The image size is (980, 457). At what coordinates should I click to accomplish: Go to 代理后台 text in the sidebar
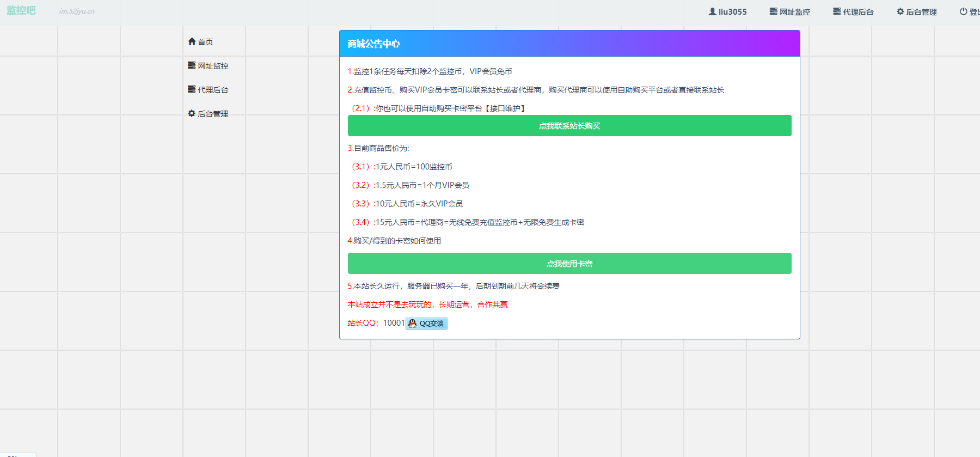click(x=213, y=90)
